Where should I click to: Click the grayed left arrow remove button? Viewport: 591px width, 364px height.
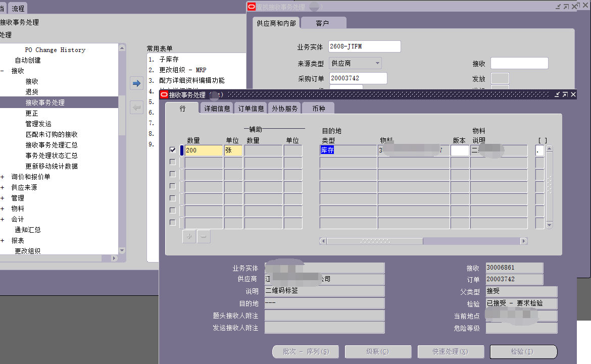point(136,107)
